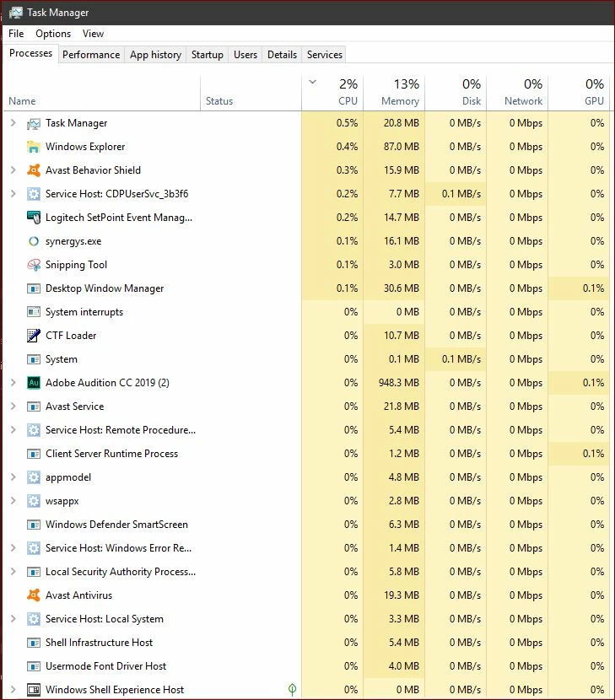Click the wsappx gear icon
615x700 pixels.
34,501
